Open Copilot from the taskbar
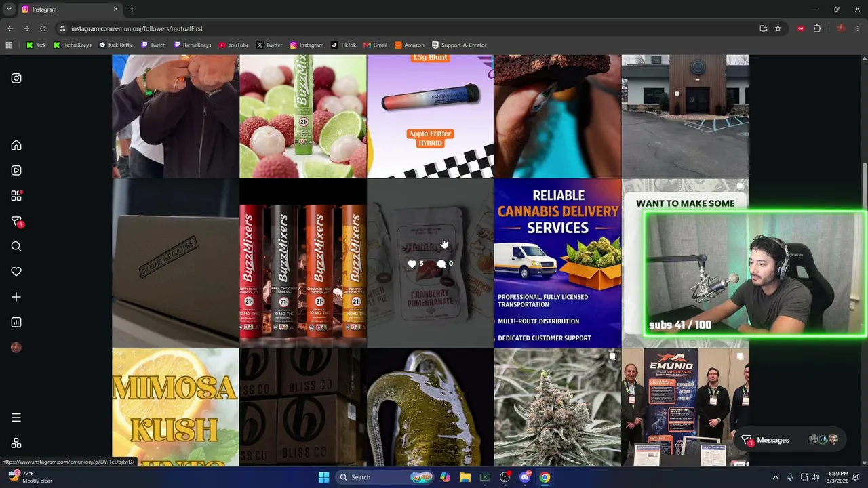 (x=445, y=477)
